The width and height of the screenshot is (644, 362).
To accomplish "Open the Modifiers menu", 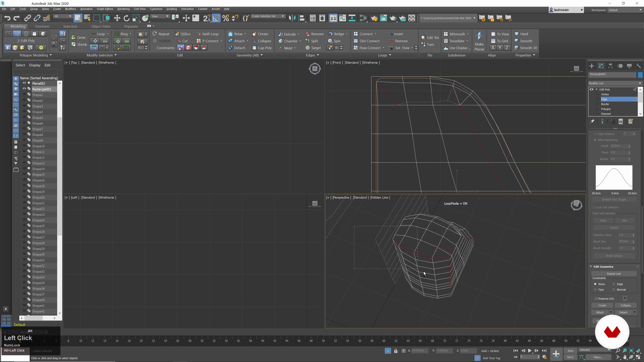I will 70,9.
